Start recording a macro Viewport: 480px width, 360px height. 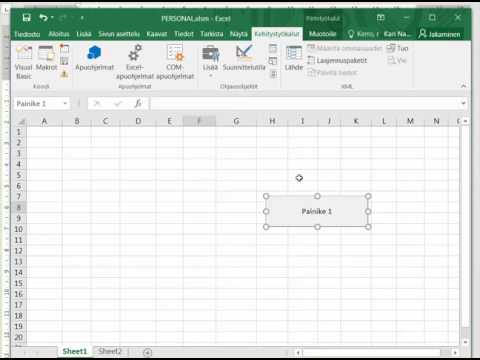coord(64,49)
